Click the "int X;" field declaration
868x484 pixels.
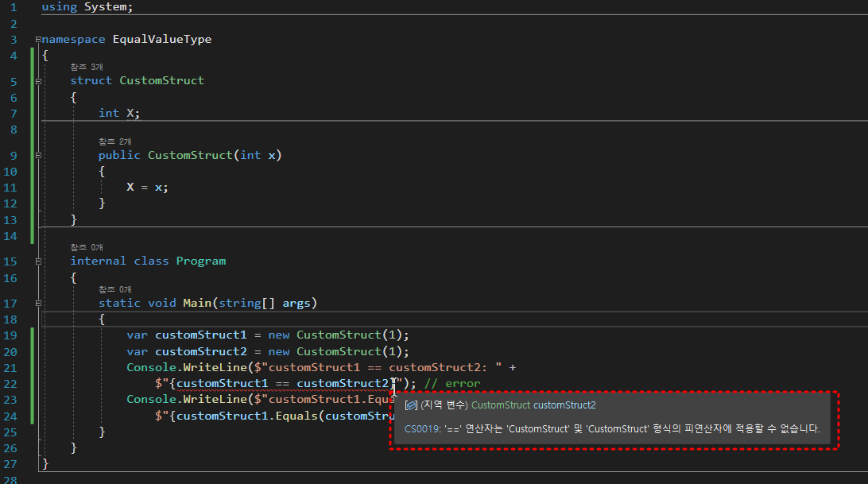tap(119, 113)
